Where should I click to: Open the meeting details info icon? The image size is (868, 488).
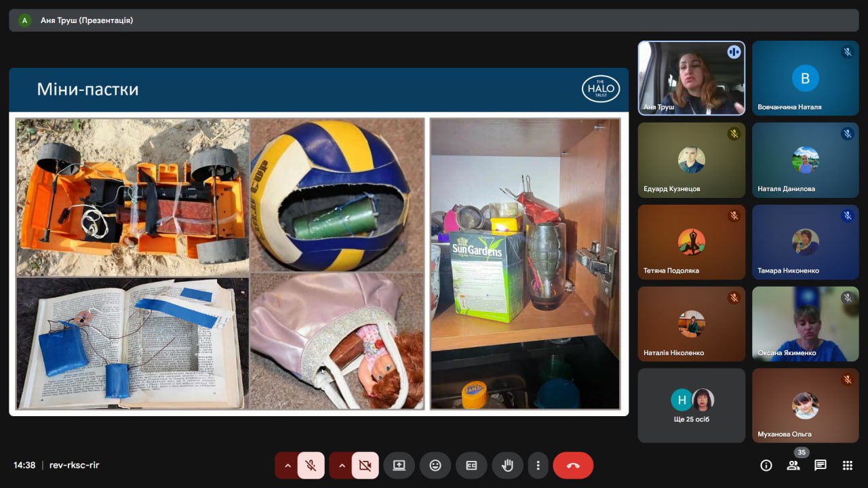pyautogui.click(x=766, y=465)
